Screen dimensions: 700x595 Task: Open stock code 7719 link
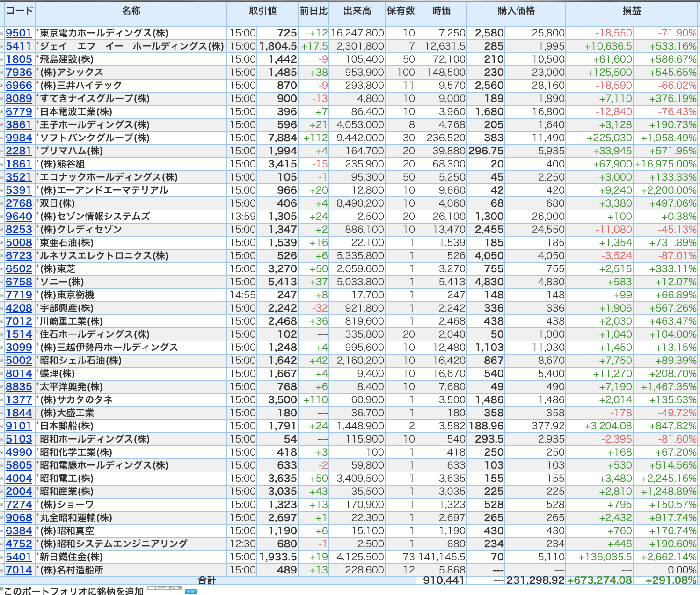pyautogui.click(x=19, y=295)
